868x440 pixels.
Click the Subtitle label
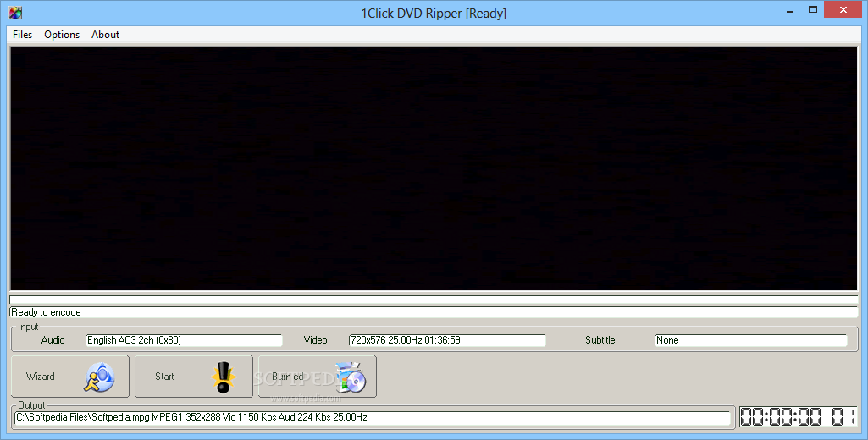(x=600, y=340)
